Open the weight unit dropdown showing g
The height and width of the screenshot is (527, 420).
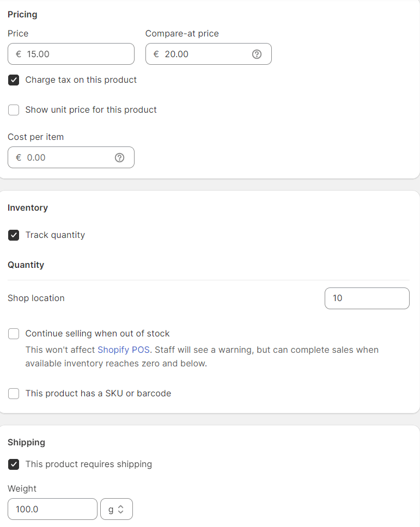tap(117, 509)
